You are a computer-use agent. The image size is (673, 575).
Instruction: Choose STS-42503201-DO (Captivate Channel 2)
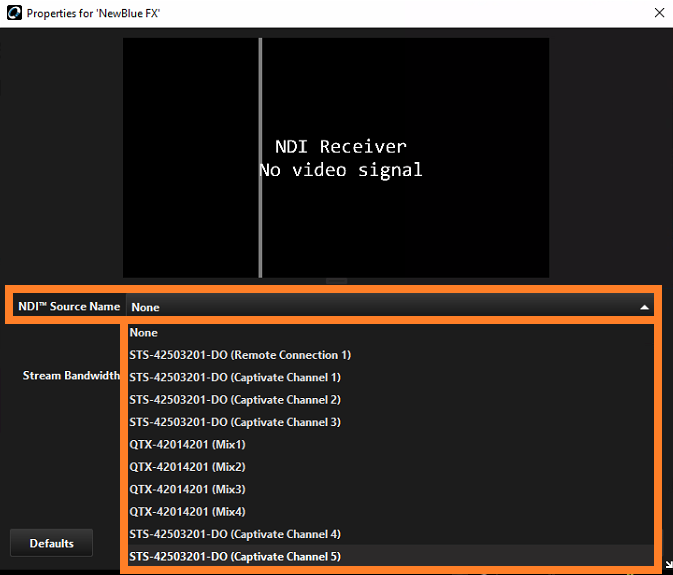[x=391, y=399]
